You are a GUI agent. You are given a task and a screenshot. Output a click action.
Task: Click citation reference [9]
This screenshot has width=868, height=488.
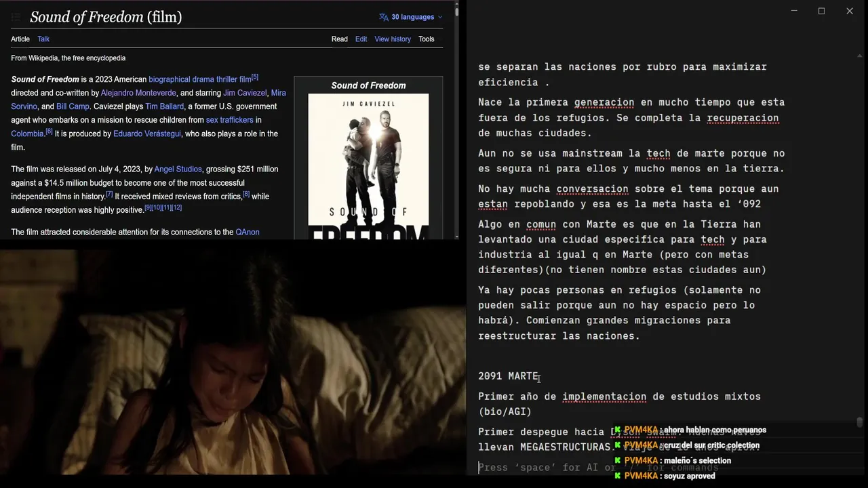coord(148,207)
